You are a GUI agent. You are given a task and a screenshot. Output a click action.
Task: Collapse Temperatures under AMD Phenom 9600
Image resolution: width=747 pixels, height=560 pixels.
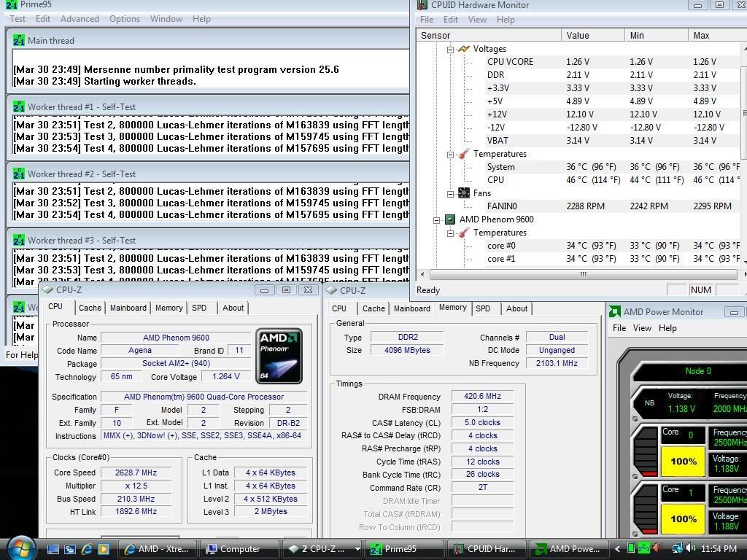pyautogui.click(x=450, y=233)
